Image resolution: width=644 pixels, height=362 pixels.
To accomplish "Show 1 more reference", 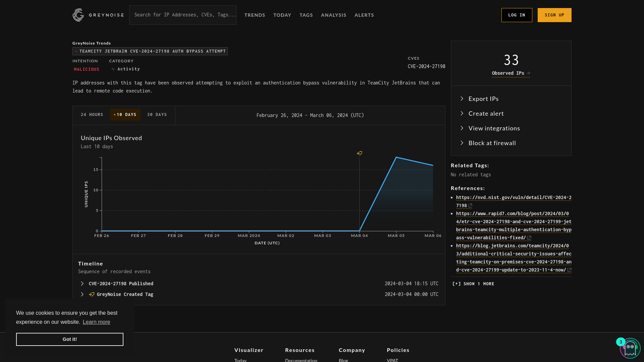I will (x=473, y=284).
